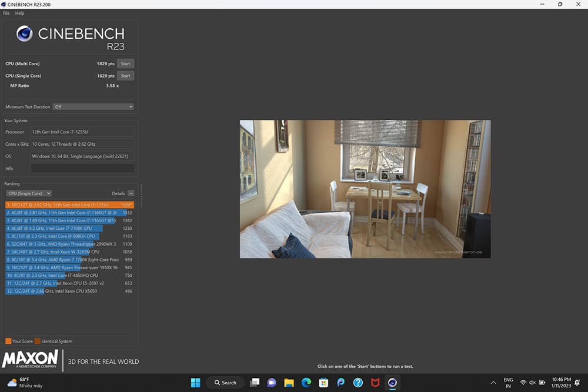Click the Task View taskbar icon
The width and height of the screenshot is (588, 392).
(255, 383)
